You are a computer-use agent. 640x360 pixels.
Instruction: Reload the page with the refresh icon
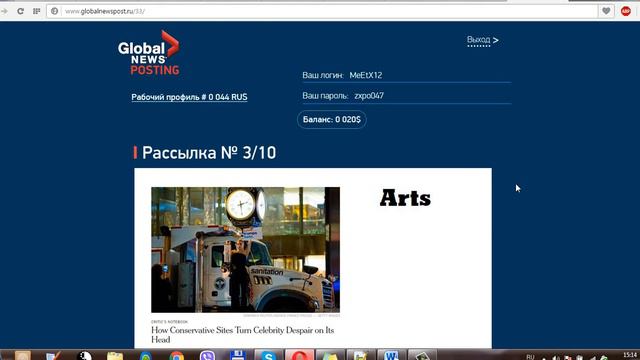[x=20, y=11]
